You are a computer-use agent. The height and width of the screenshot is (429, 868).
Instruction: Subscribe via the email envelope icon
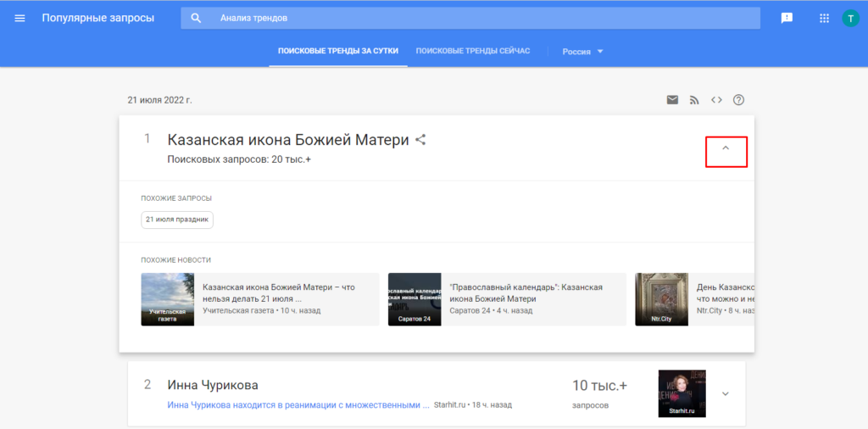pos(672,100)
